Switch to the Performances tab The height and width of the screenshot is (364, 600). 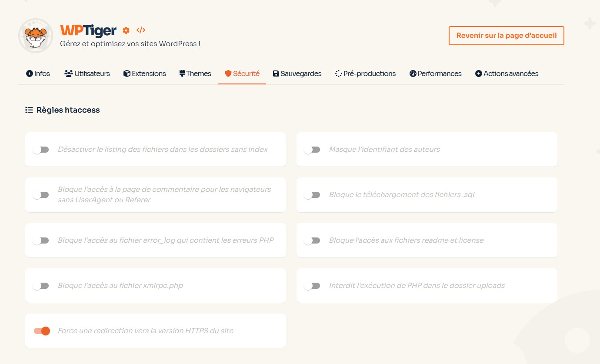(435, 73)
